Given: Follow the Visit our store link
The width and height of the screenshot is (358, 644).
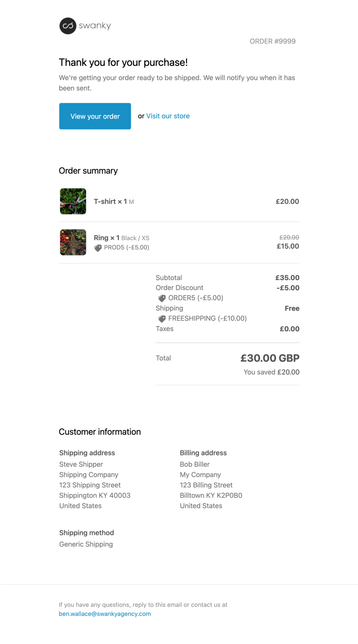Looking at the screenshot, I should (168, 116).
